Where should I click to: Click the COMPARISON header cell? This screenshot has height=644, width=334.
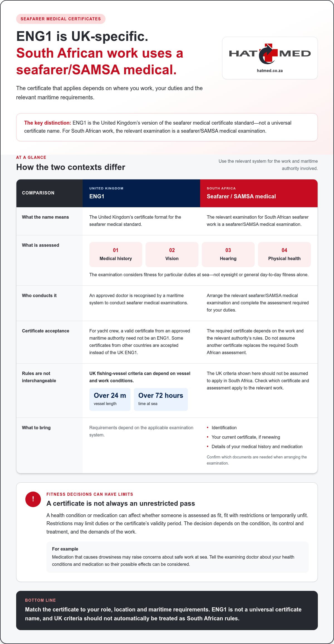pos(50,193)
